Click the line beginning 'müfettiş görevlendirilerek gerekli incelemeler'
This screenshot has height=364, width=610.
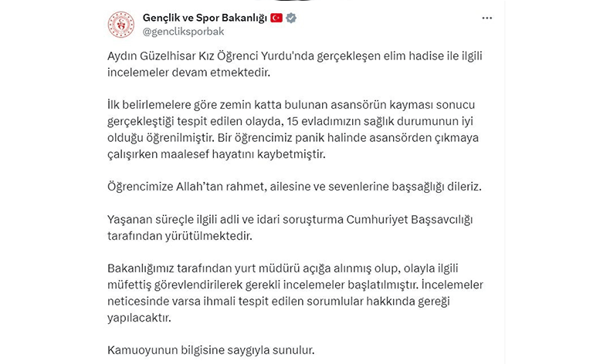point(295,285)
